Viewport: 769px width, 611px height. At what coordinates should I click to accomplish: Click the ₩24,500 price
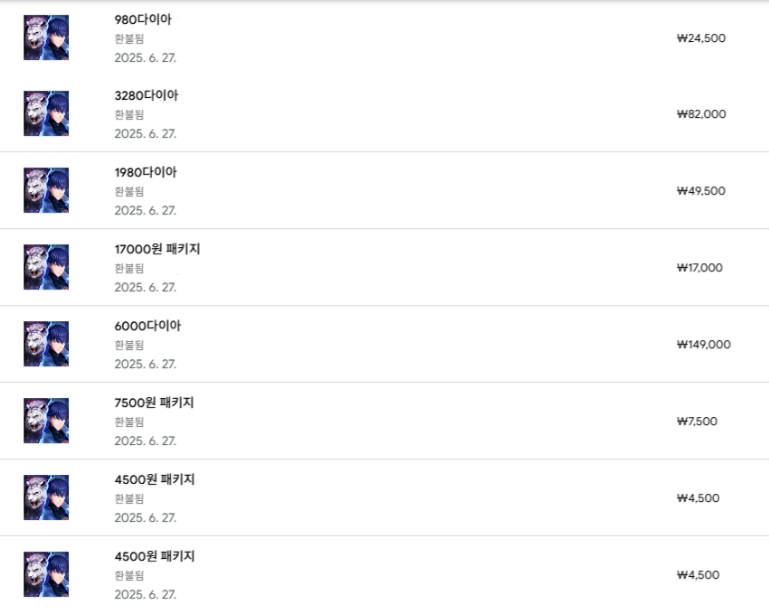701,38
